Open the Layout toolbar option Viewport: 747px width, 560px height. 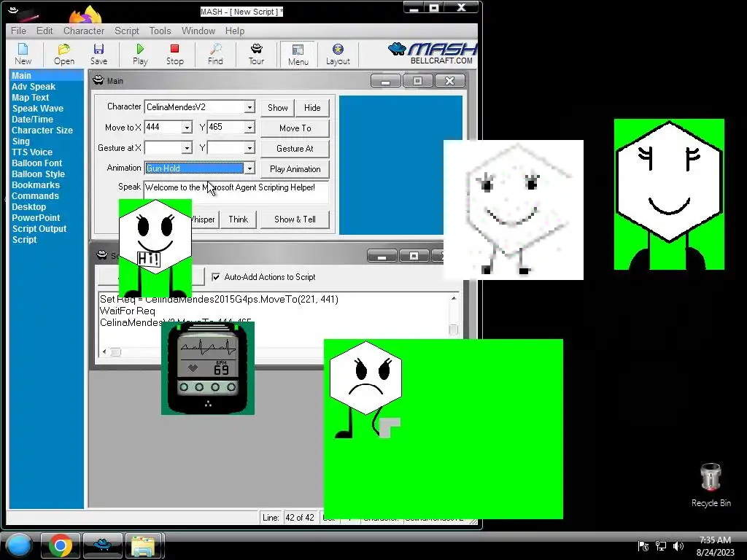[338, 54]
